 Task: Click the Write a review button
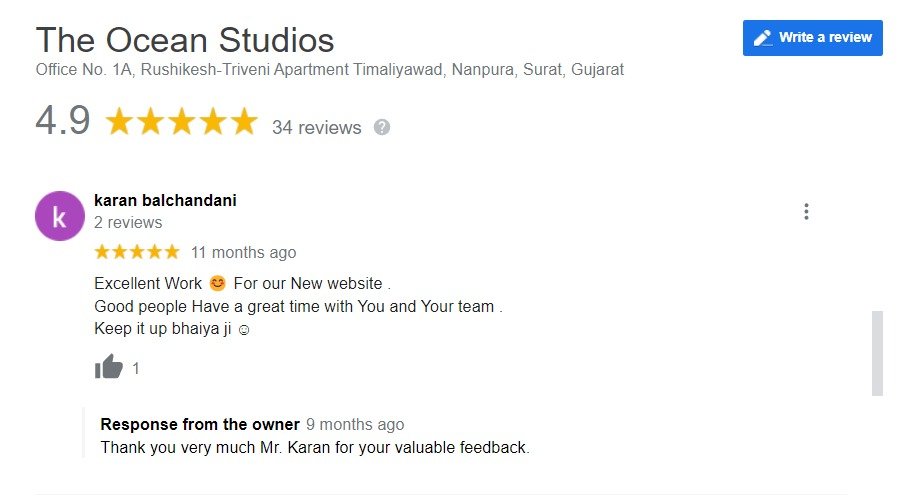click(x=813, y=38)
